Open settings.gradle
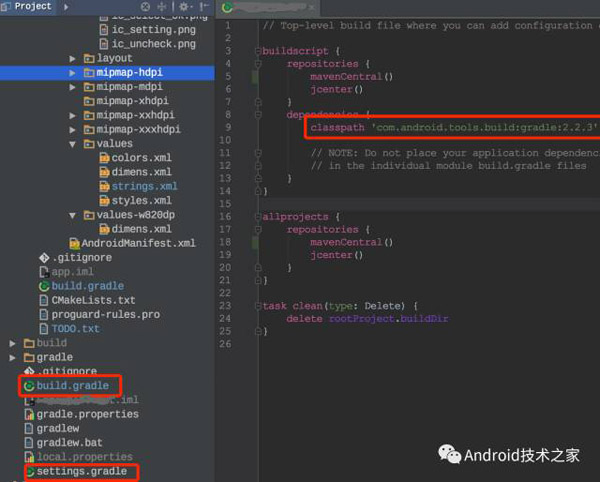Screen dimensions: 600x482 (82, 471)
